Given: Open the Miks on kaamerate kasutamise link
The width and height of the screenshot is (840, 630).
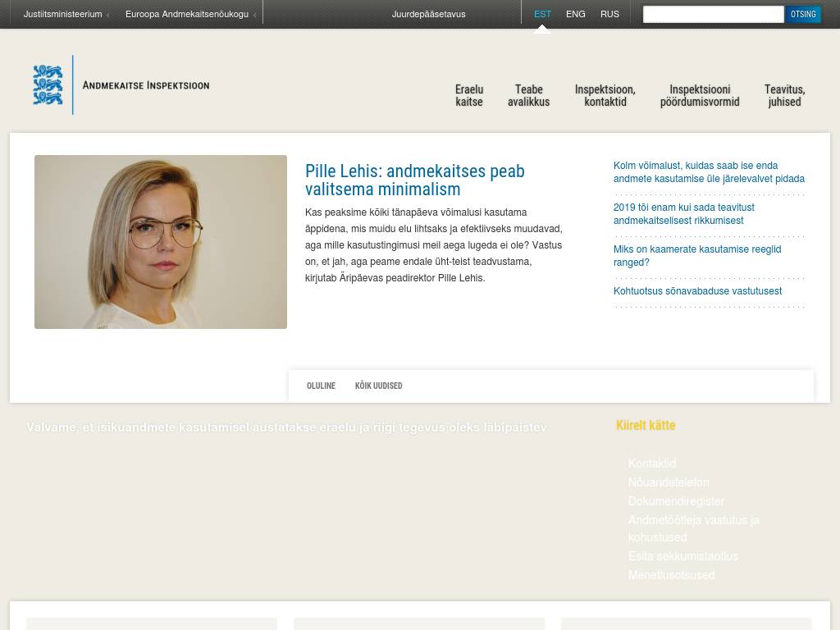Looking at the screenshot, I should click(697, 256).
